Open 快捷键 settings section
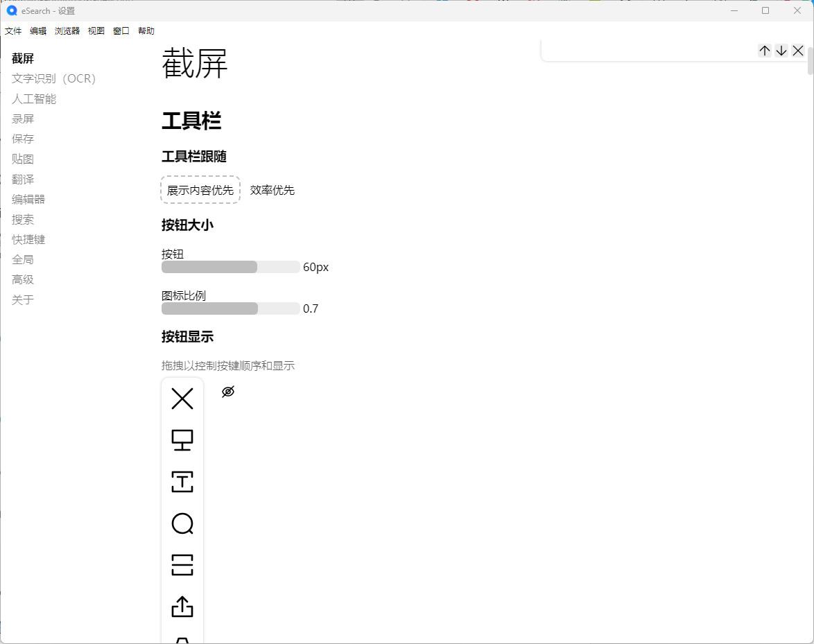The width and height of the screenshot is (814, 644). (x=28, y=239)
